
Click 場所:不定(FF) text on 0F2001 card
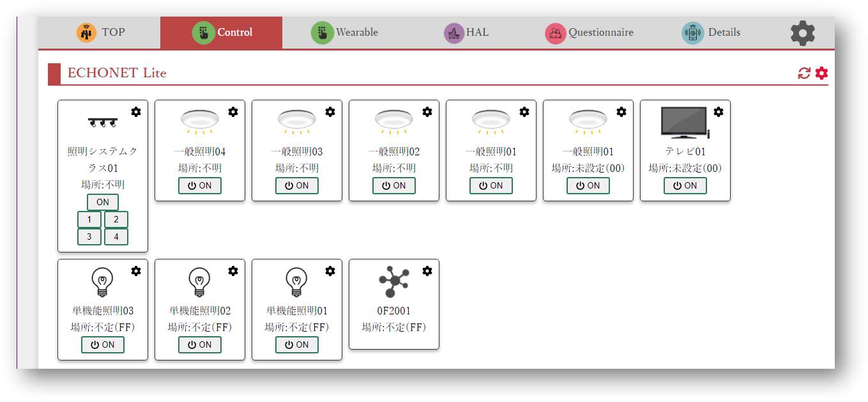click(394, 328)
